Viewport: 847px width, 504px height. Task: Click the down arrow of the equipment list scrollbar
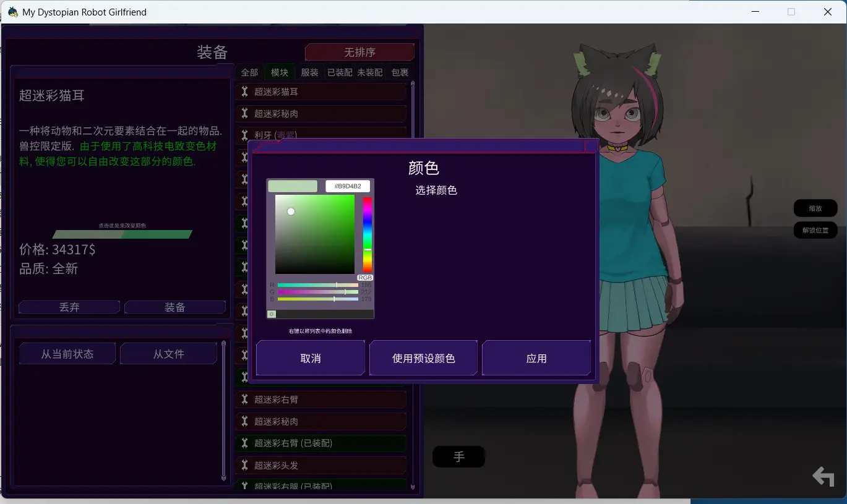tap(413, 487)
